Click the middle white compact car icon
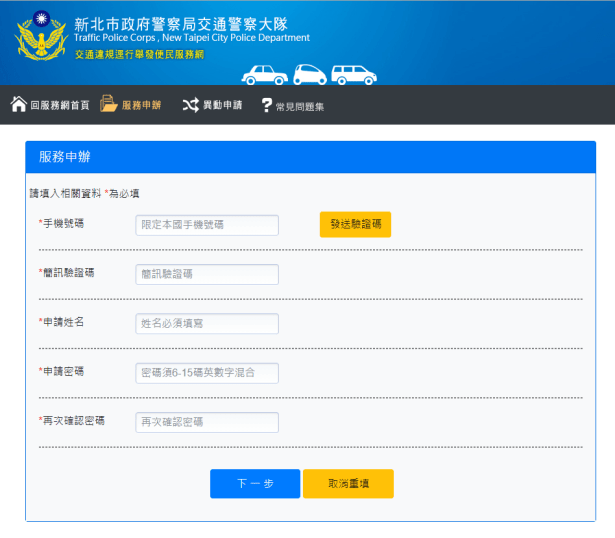 click(309, 75)
